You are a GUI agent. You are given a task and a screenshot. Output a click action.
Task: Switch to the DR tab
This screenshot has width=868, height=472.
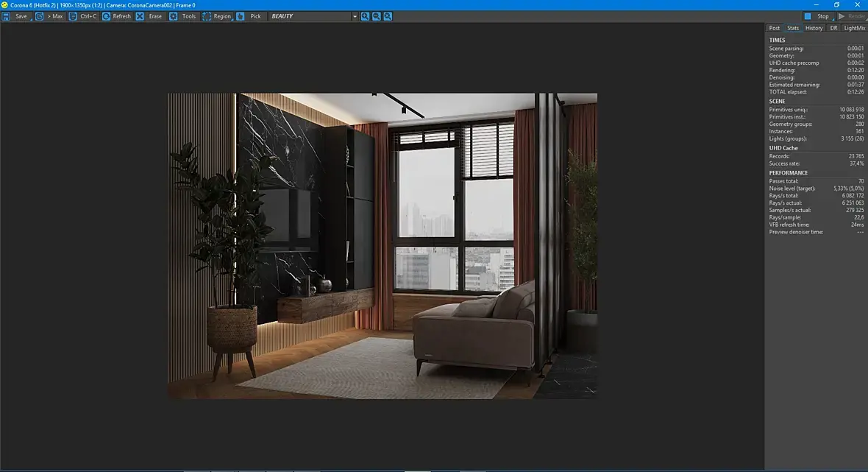833,28
